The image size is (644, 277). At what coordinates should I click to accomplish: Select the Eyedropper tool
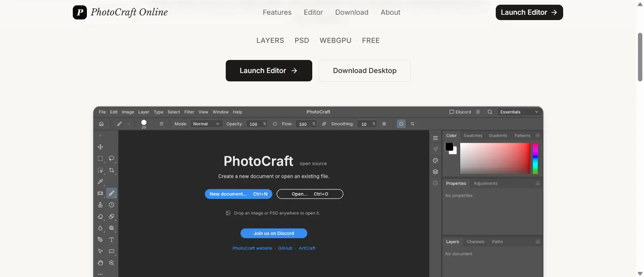click(100, 182)
